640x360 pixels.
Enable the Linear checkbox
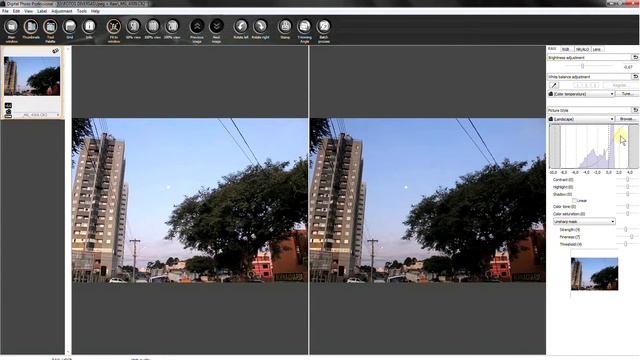click(x=574, y=201)
